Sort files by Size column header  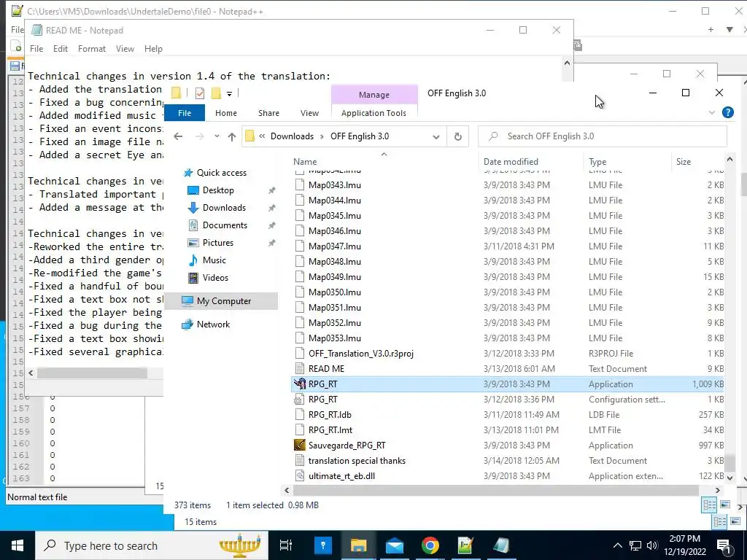[697, 161]
